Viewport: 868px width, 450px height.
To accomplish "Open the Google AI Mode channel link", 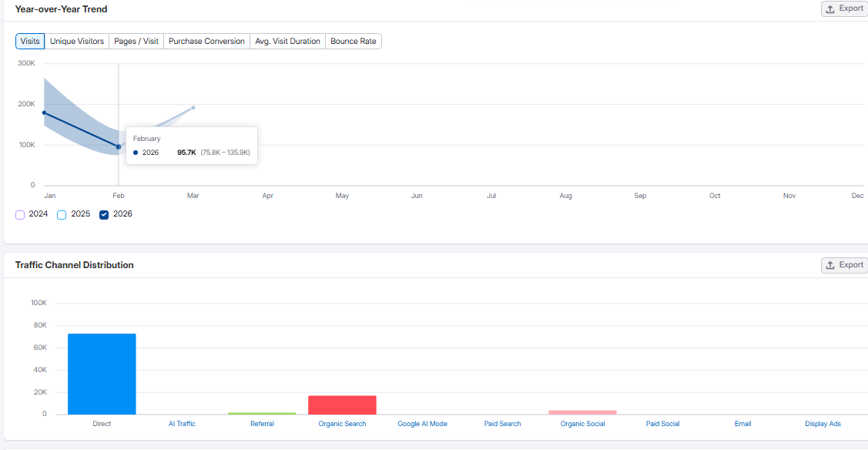I will (422, 424).
